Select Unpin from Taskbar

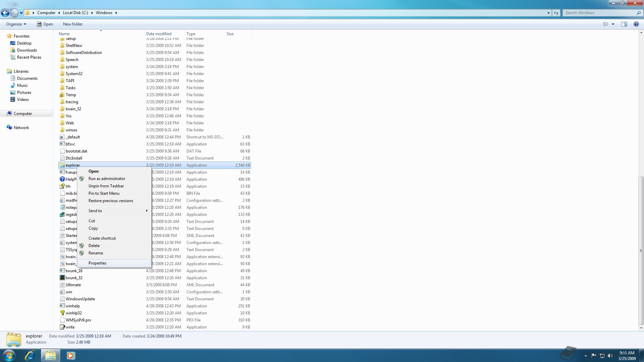click(114, 186)
